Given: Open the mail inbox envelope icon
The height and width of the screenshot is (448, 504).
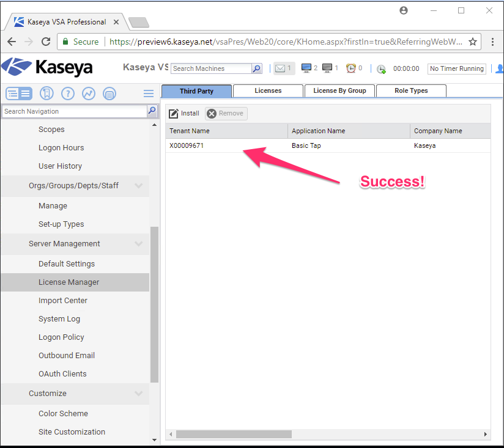Looking at the screenshot, I should click(x=280, y=68).
